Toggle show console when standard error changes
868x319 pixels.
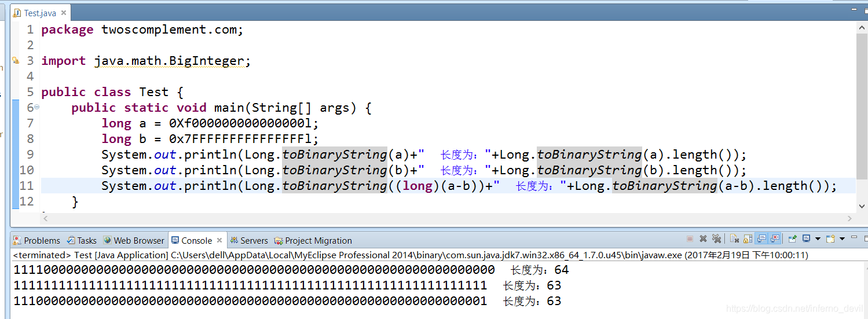[775, 239]
